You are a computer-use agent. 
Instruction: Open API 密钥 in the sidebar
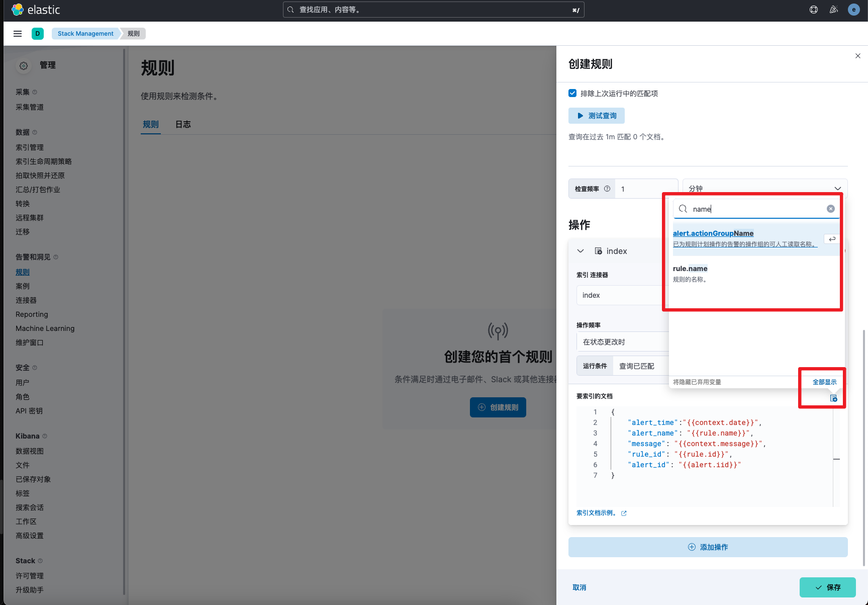tap(29, 411)
